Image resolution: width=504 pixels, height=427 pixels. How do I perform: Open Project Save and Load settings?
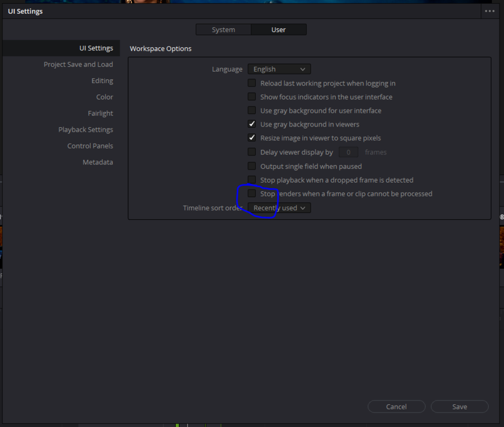pyautogui.click(x=78, y=64)
